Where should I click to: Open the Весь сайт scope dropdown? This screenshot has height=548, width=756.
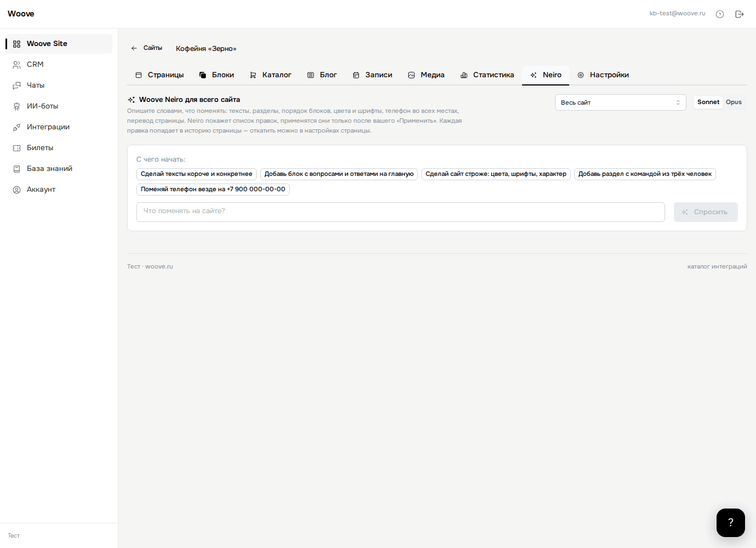(x=621, y=102)
